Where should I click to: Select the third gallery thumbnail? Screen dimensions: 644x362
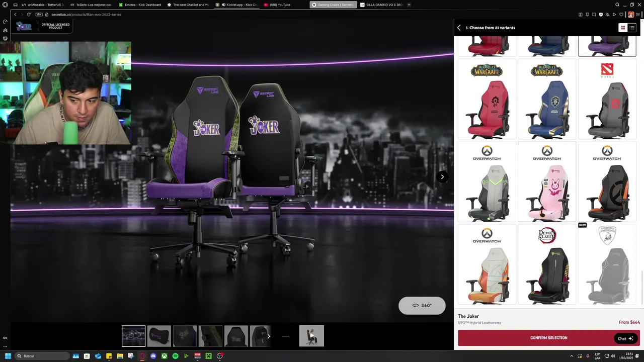click(185, 336)
